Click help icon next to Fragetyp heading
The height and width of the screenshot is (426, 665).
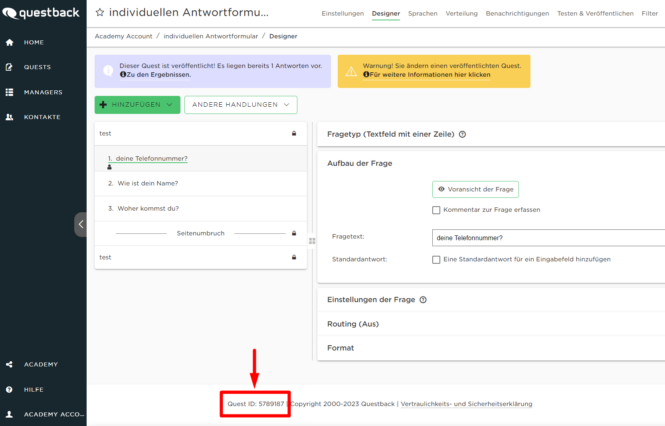(463, 135)
